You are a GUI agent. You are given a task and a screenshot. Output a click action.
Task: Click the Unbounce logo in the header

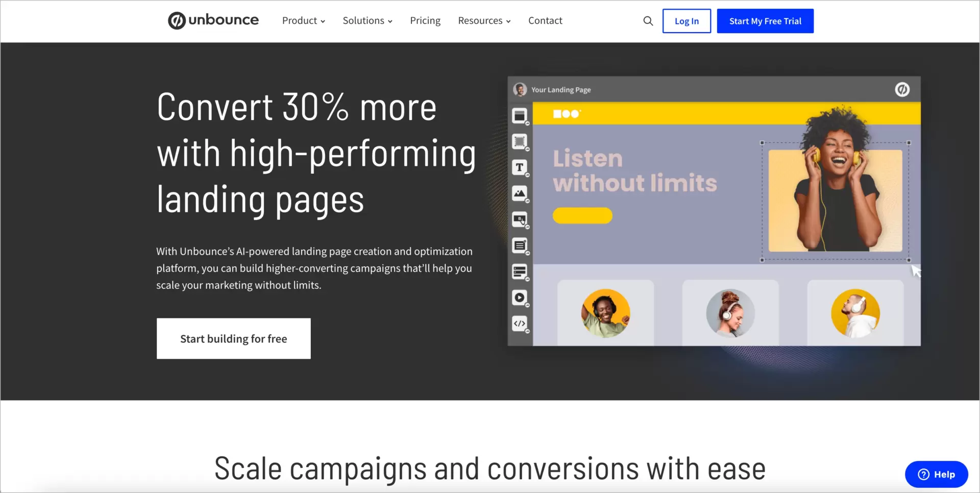213,20
